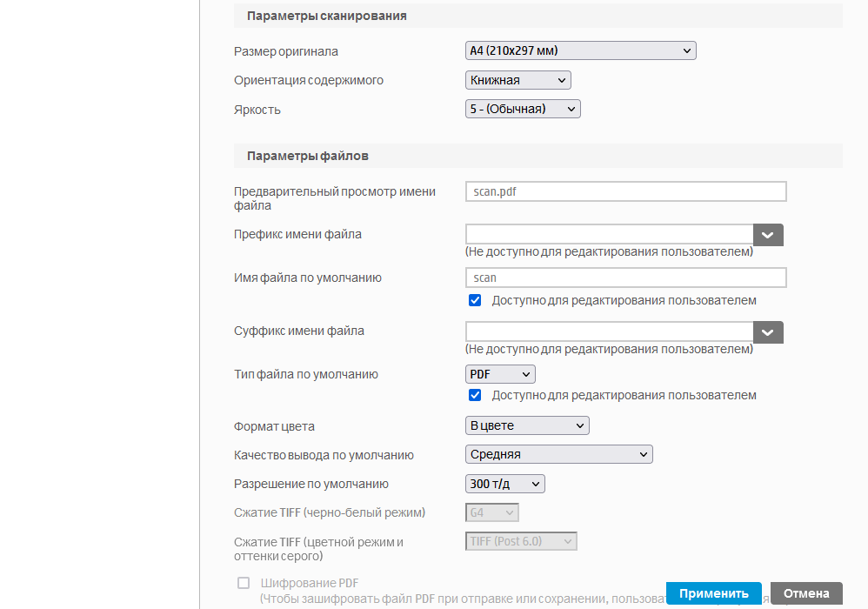Open the default resolution 300 dpi dropdown

click(x=505, y=484)
